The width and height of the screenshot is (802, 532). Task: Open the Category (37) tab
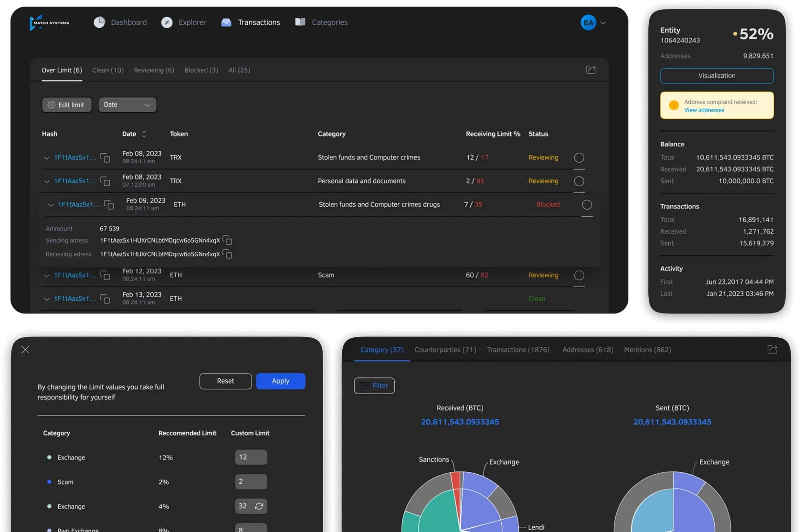tap(382, 350)
